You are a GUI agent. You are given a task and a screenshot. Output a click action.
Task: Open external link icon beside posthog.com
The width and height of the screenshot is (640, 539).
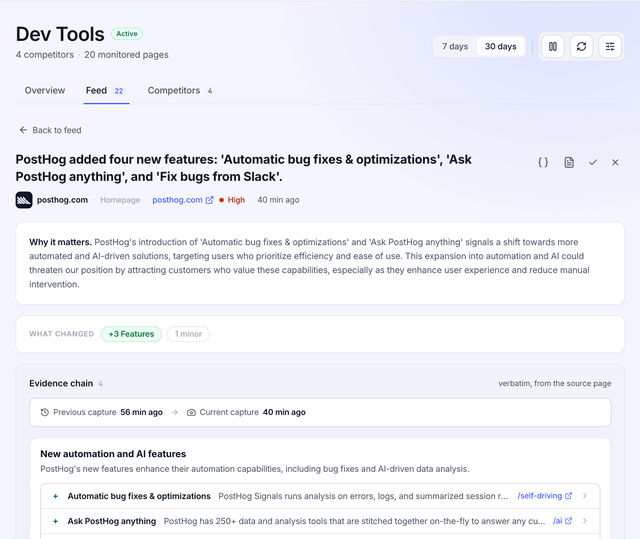(209, 200)
